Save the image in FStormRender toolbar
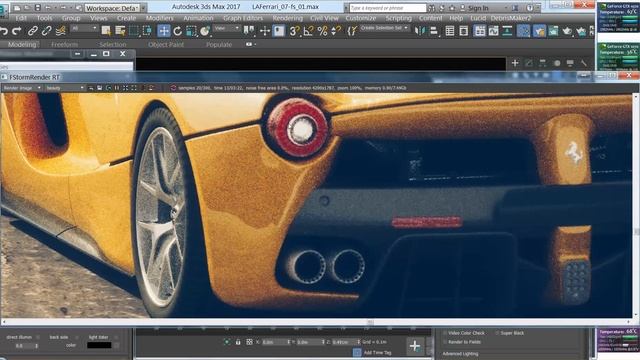640x360 pixels. point(100,88)
